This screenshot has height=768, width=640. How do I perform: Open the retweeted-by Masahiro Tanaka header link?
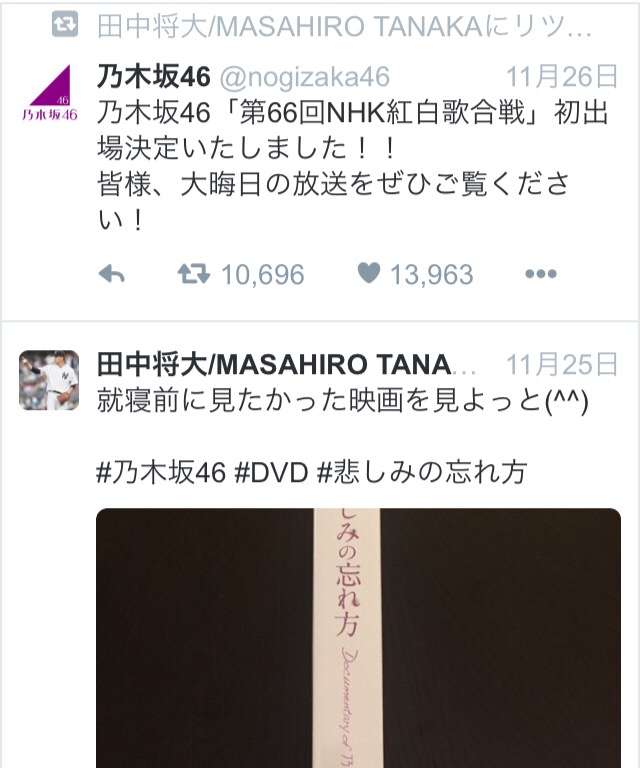(x=344, y=26)
